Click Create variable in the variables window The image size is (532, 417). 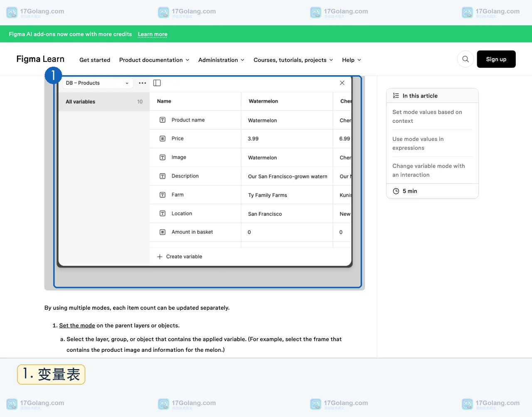pyautogui.click(x=180, y=257)
